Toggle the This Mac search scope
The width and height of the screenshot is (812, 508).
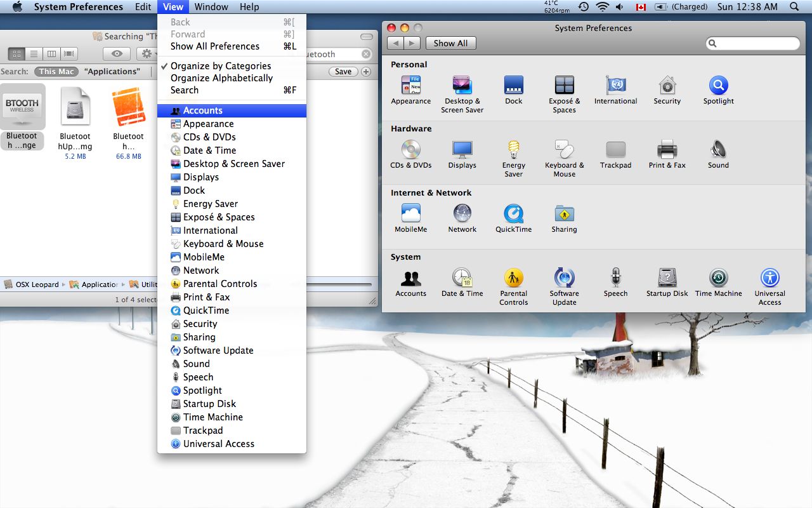pos(56,72)
